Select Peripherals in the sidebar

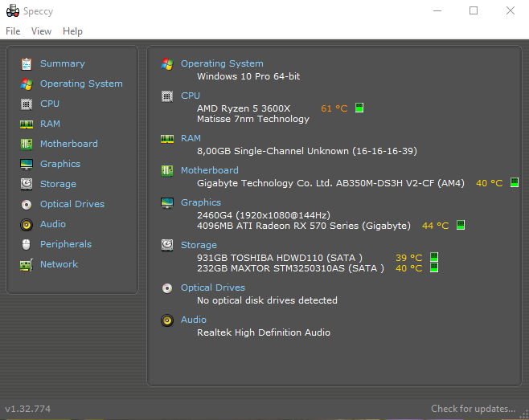coord(66,244)
